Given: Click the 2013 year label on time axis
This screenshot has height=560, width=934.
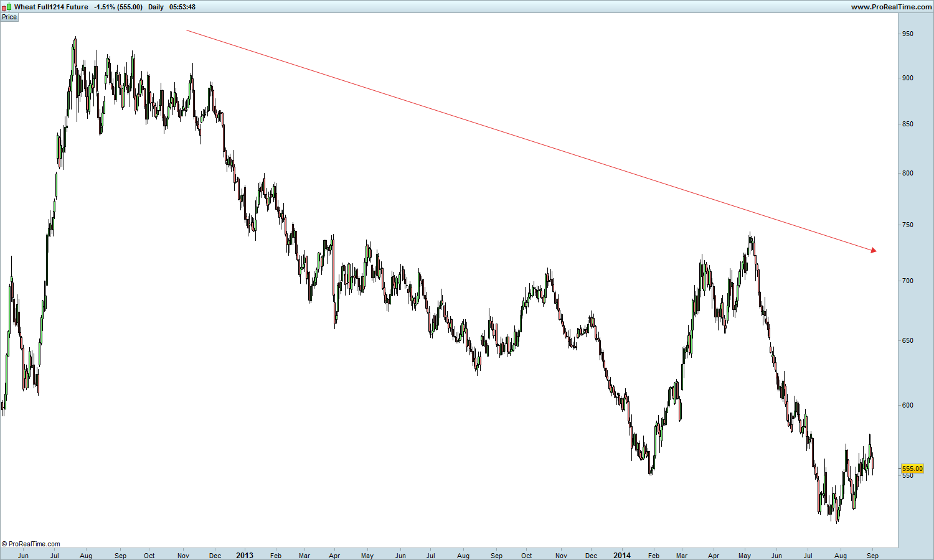Looking at the screenshot, I should click(x=245, y=556).
